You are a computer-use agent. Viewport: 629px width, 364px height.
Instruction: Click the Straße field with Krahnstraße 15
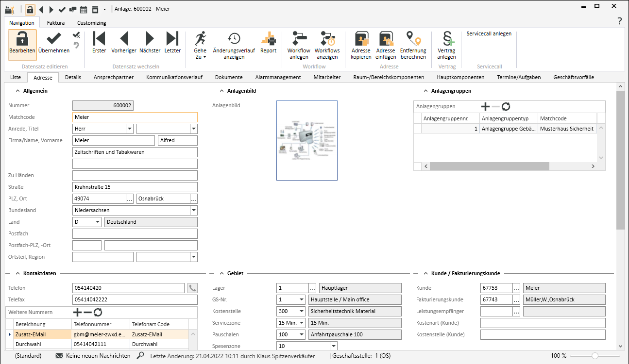[x=135, y=187]
